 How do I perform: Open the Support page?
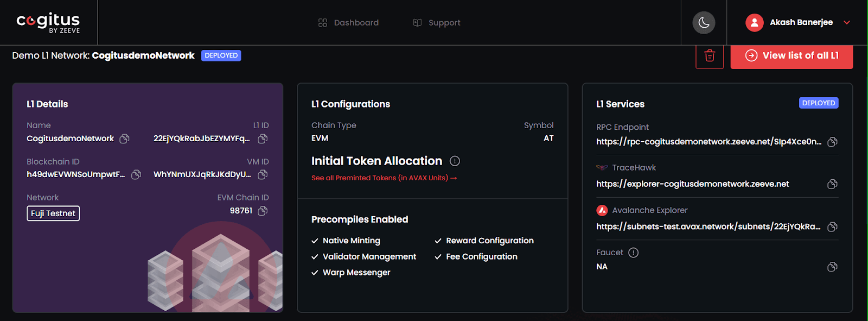tap(437, 23)
